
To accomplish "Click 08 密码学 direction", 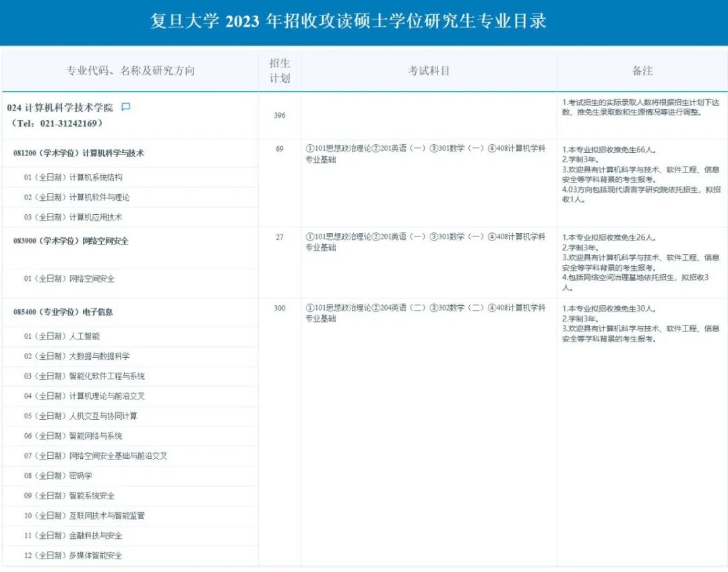I will (58, 476).
